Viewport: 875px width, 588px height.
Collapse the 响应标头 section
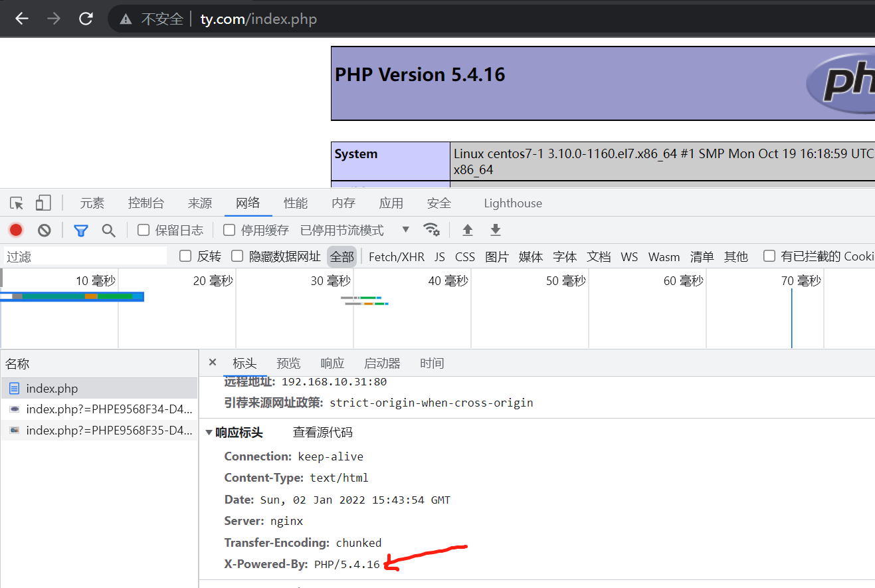coord(209,433)
